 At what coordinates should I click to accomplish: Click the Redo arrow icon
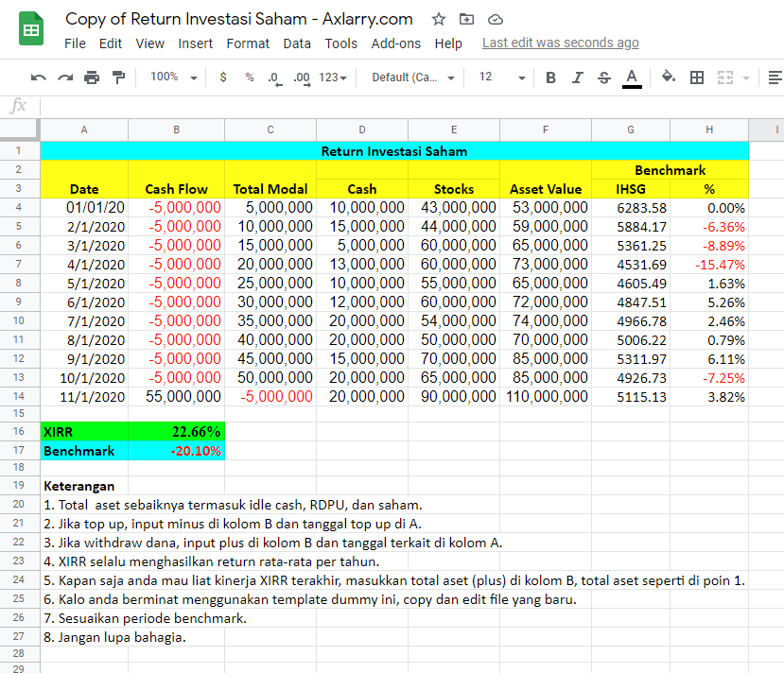tap(65, 78)
